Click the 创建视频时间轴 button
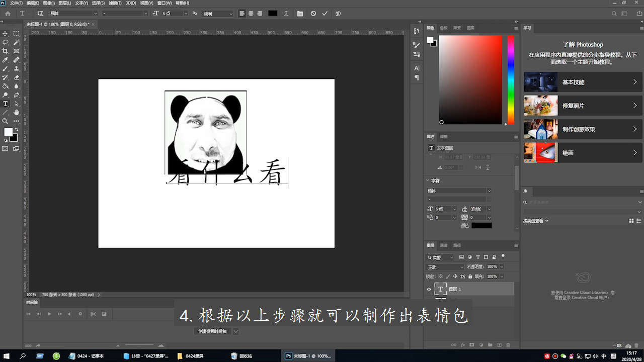Image resolution: width=644 pixels, height=362 pixels. pos(212,331)
